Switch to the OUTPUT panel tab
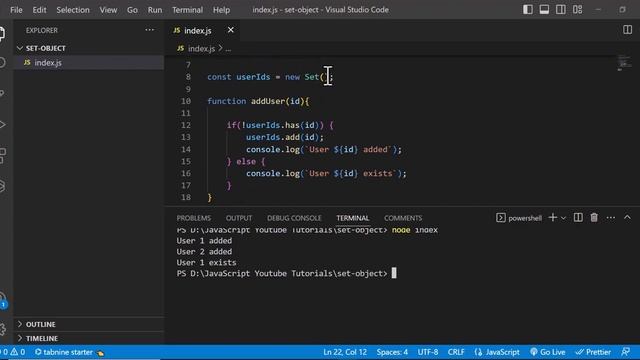Screen dimensions: 640x360 coord(239,218)
